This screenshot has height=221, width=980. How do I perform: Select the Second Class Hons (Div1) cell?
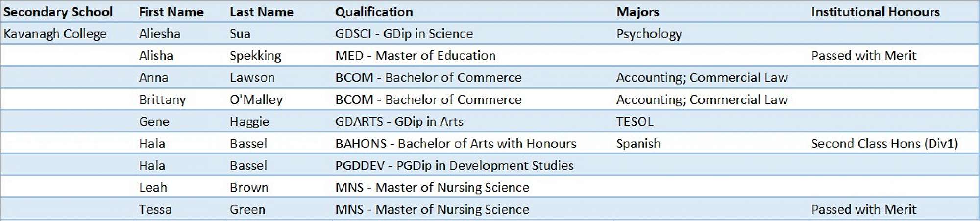tap(884, 144)
